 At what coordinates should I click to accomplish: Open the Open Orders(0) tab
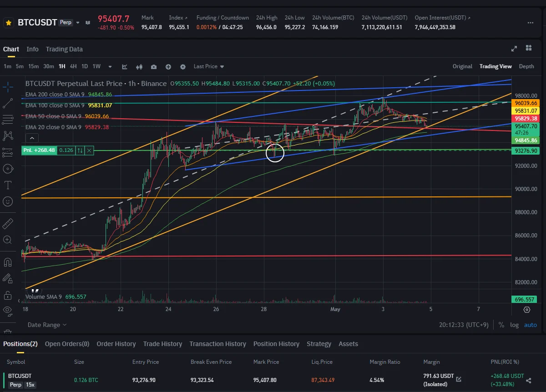pyautogui.click(x=67, y=344)
